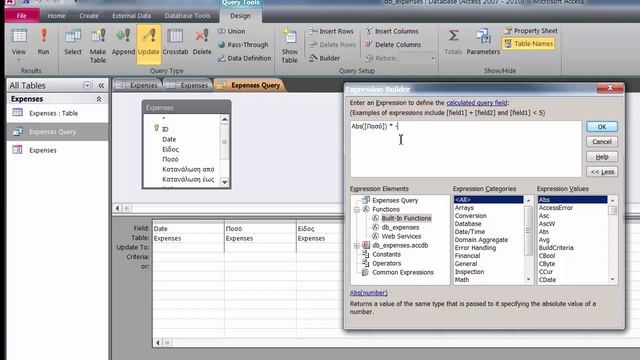640x360 pixels.
Task: Click Help in Expression Builder
Action: [x=602, y=157]
